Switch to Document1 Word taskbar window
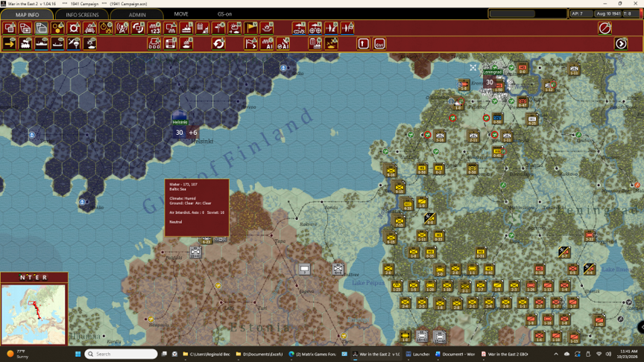Image resolution: width=644 pixels, height=362 pixels. [455, 354]
